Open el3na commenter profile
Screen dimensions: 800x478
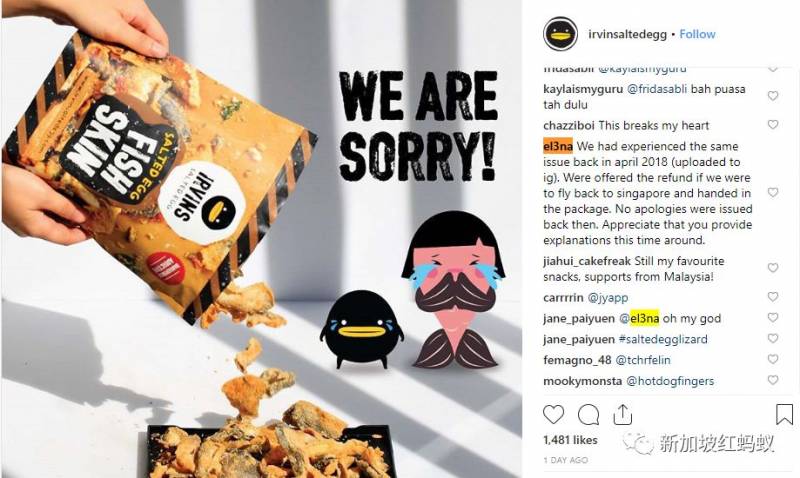557,146
